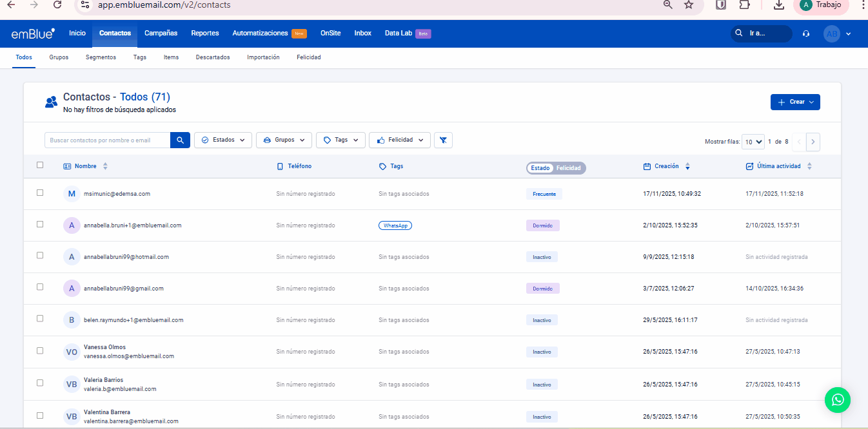This screenshot has height=429, width=868.
Task: Expand the Tags filter dropdown
Action: tap(340, 140)
